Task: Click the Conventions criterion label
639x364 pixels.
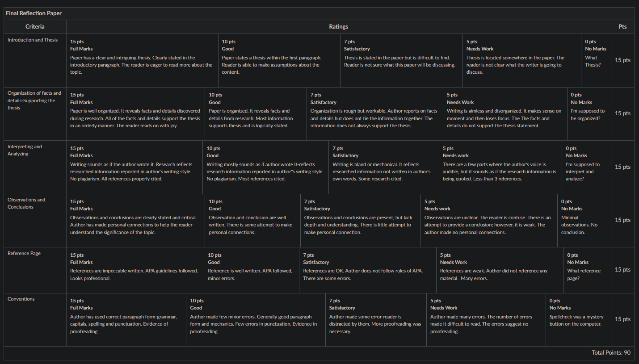Action: pyautogui.click(x=21, y=299)
